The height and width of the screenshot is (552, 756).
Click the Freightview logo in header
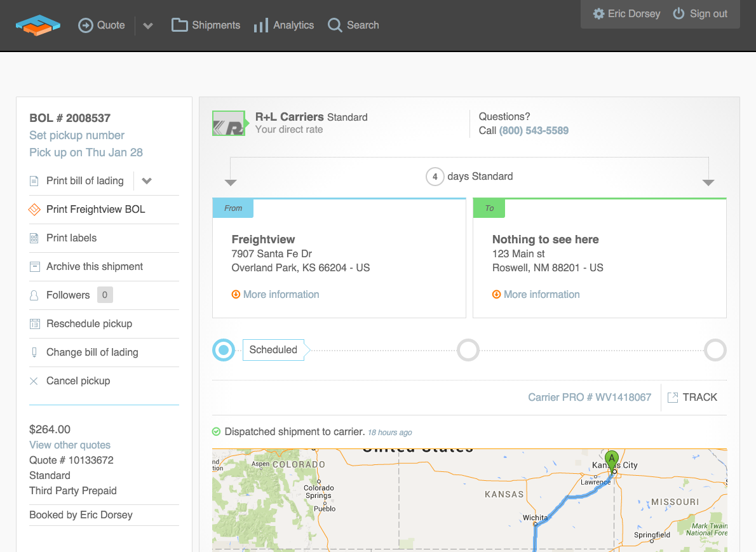tap(37, 25)
